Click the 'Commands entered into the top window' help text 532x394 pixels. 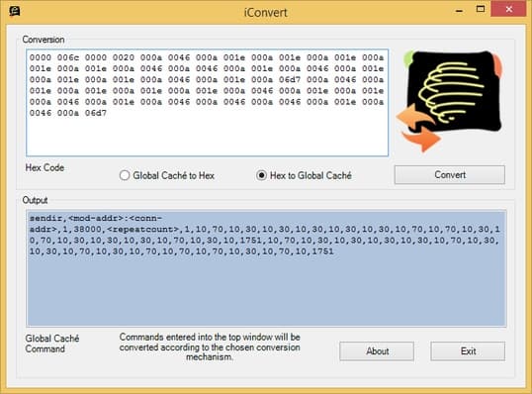(210, 347)
